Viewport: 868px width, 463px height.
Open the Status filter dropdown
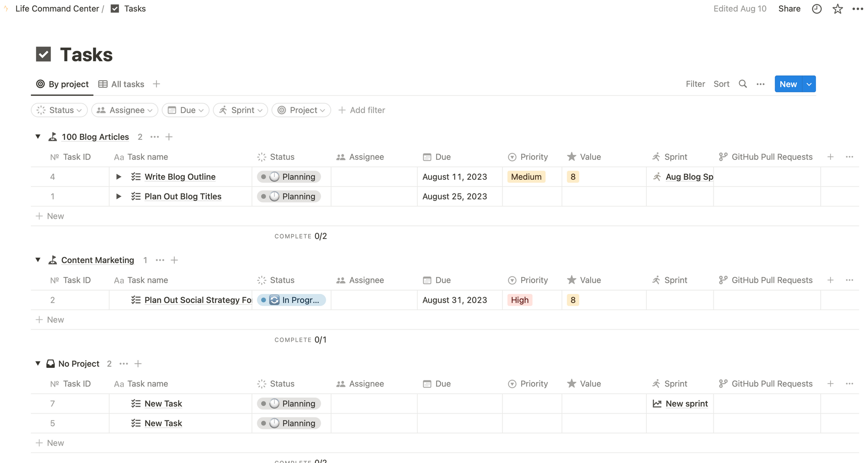pos(59,110)
